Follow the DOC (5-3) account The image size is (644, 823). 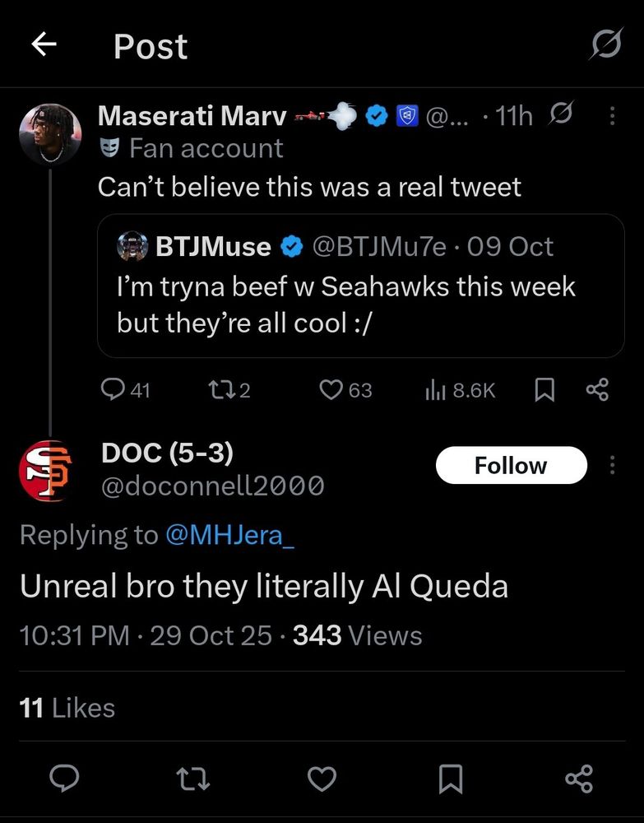click(x=512, y=465)
